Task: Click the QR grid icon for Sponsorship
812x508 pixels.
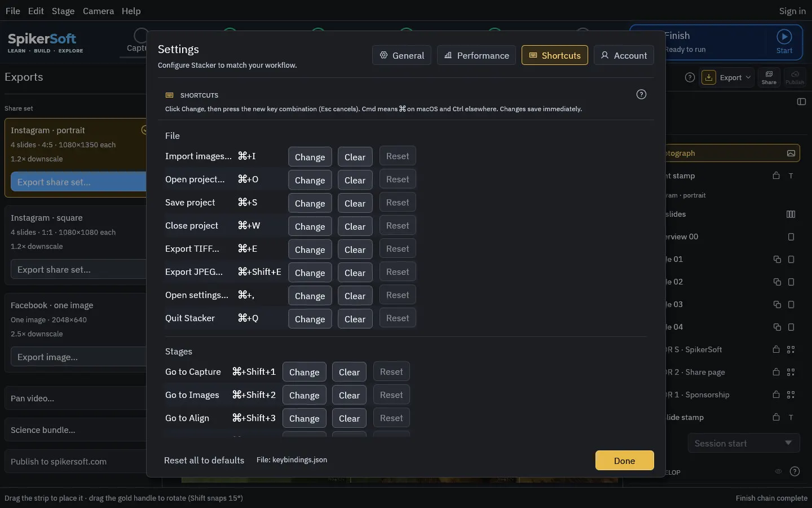Action: [x=791, y=395]
